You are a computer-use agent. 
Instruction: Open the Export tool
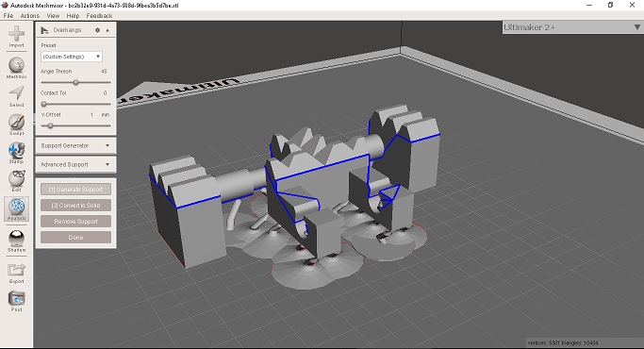pyautogui.click(x=16, y=274)
